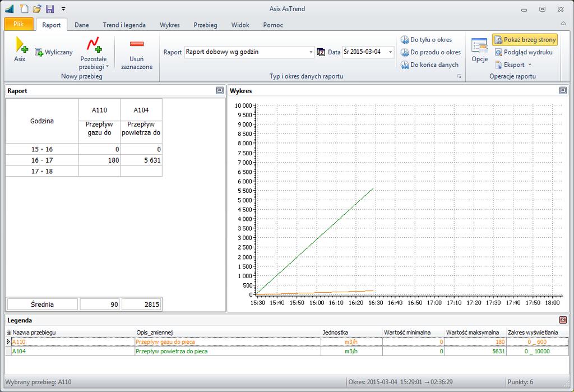574x392 pixels.
Task: Click the Godzina header cell
Action: (x=42, y=121)
